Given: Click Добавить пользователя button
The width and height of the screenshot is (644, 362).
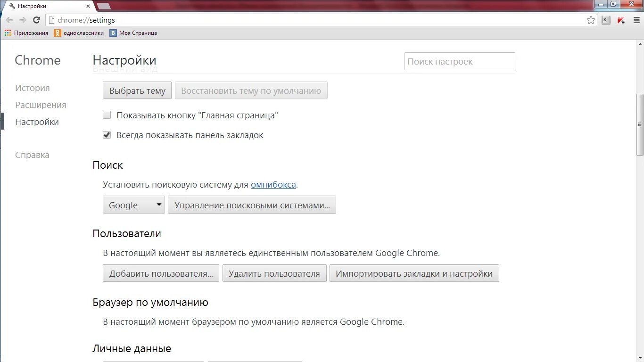Looking at the screenshot, I should pos(161,273).
